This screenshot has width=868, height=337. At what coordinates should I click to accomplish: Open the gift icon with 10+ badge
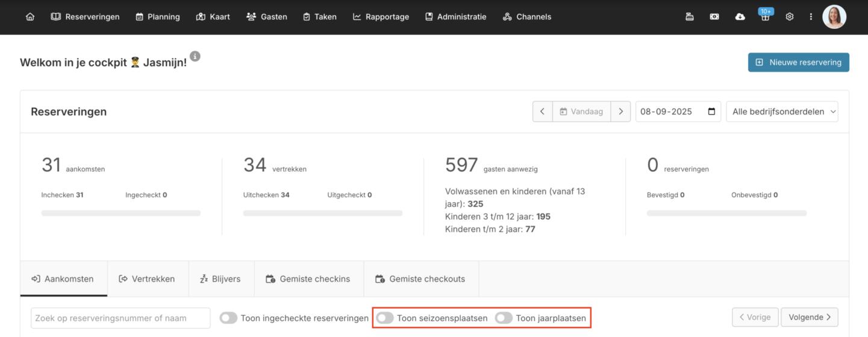pos(765,17)
